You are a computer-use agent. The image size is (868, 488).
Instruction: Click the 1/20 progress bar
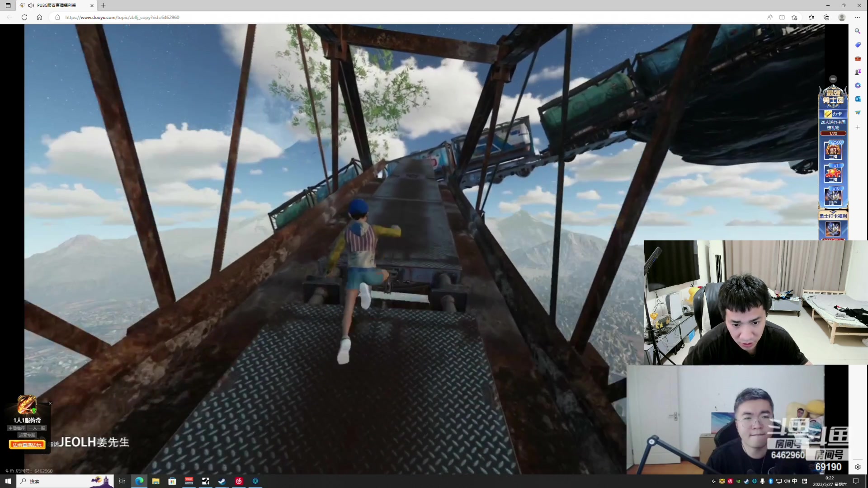pos(833,133)
